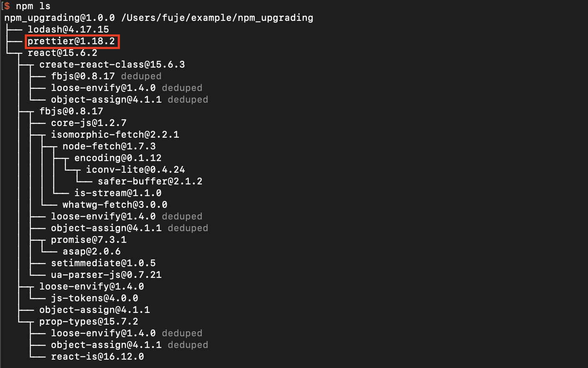Screen dimensions: 588x368
Task: Select the encoding@0.1.12 package
Action: point(118,158)
